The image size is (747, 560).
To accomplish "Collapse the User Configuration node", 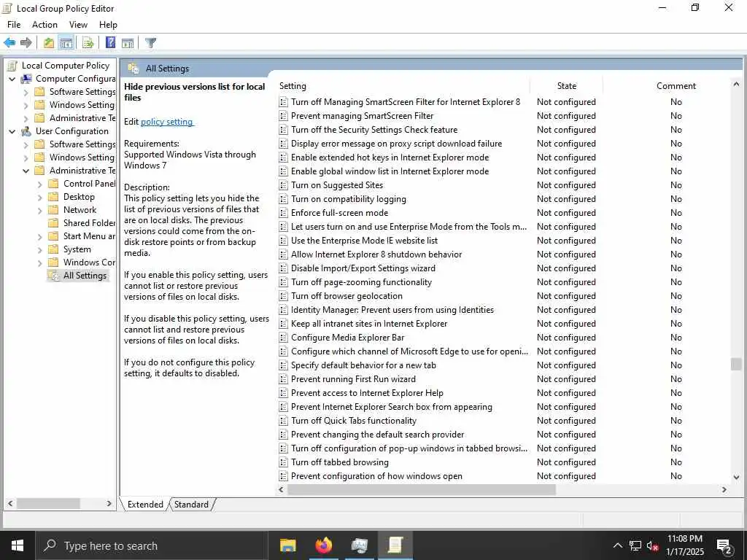I will point(12,131).
